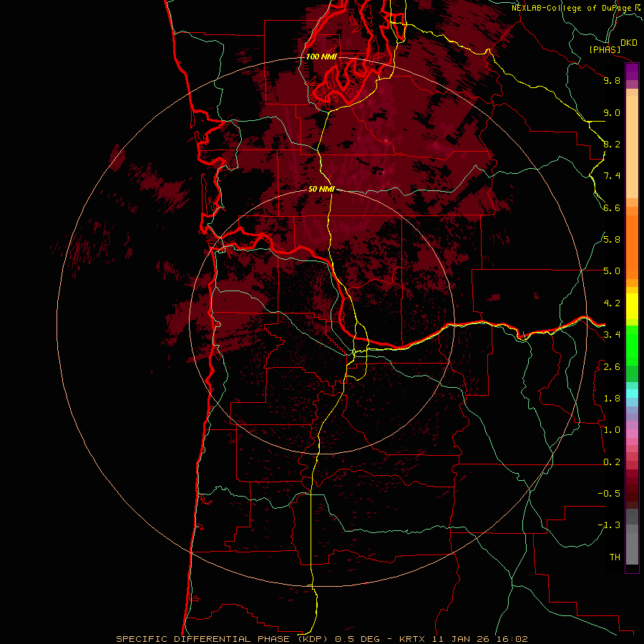Select the -1.3 scale value
644x644 pixels.
[x=609, y=525]
